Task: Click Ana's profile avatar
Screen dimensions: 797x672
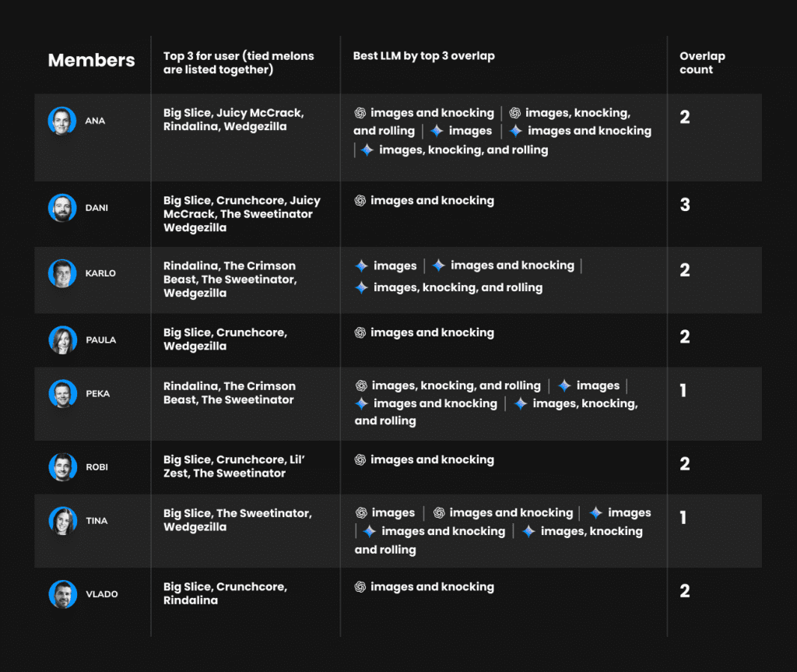Action: click(61, 121)
